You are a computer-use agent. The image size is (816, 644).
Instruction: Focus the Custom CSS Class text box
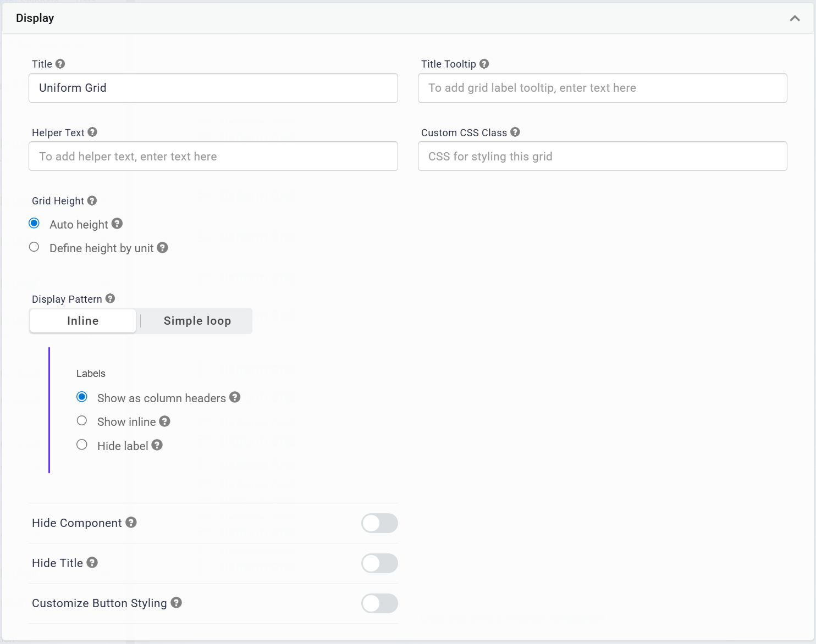point(602,157)
